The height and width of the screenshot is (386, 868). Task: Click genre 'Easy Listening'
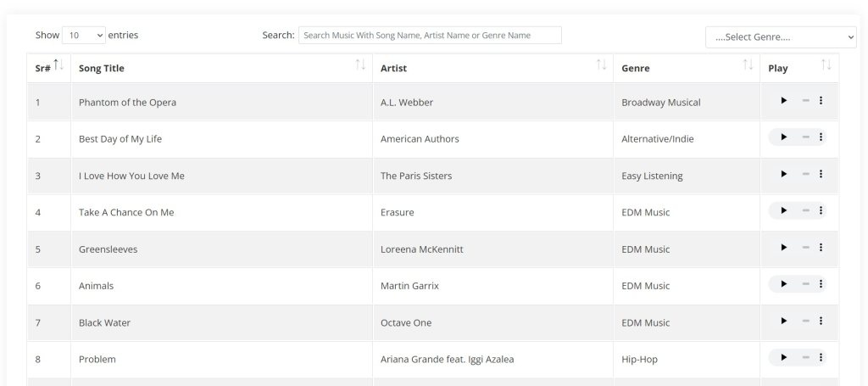click(652, 176)
